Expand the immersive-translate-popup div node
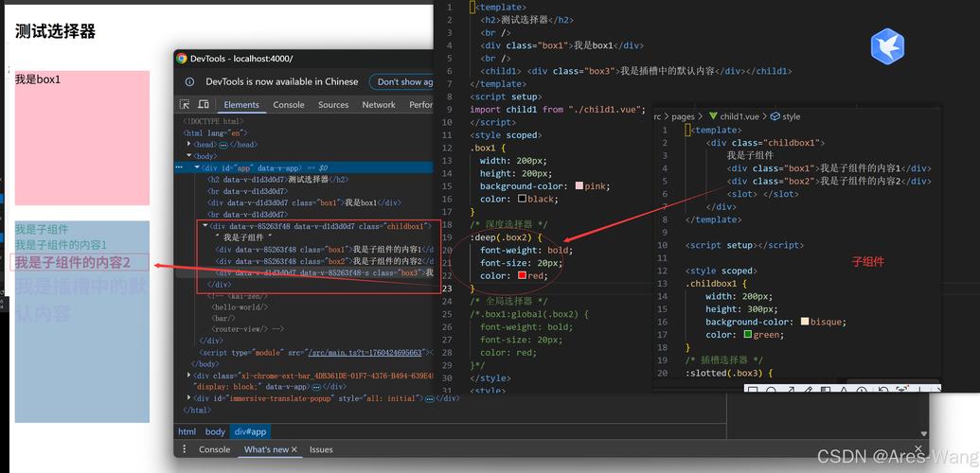980x473 pixels. [x=189, y=398]
